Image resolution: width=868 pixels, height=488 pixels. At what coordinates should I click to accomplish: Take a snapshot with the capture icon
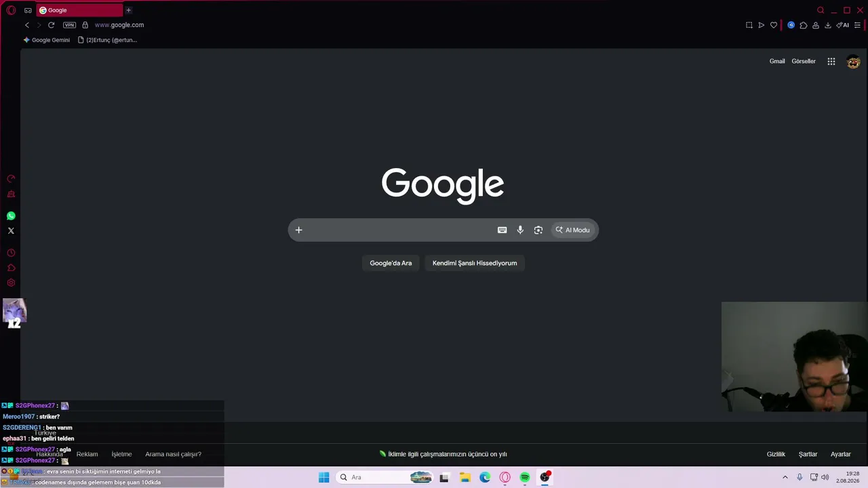[x=749, y=25]
